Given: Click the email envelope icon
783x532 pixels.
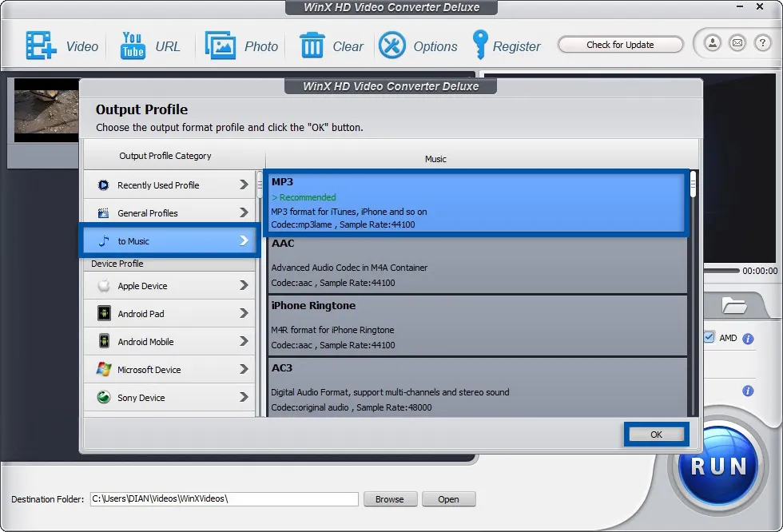Looking at the screenshot, I should [737, 43].
